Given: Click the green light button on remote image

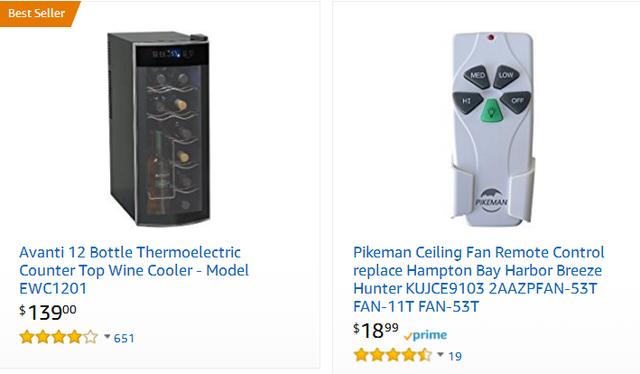Looking at the screenshot, I should pos(492,111).
